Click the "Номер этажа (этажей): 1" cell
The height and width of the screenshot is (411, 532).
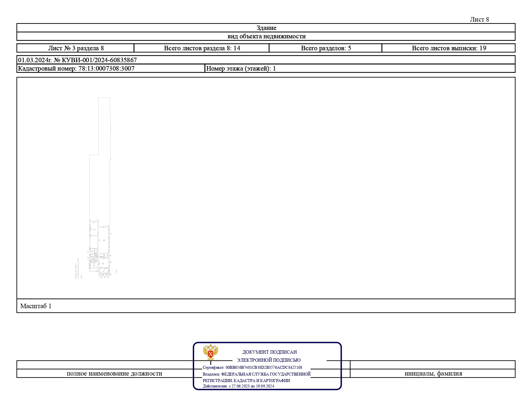pos(241,68)
